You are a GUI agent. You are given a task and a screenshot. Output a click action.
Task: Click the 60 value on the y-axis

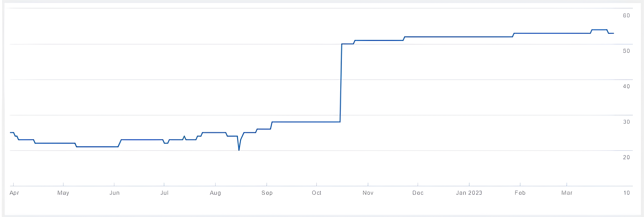626,15
